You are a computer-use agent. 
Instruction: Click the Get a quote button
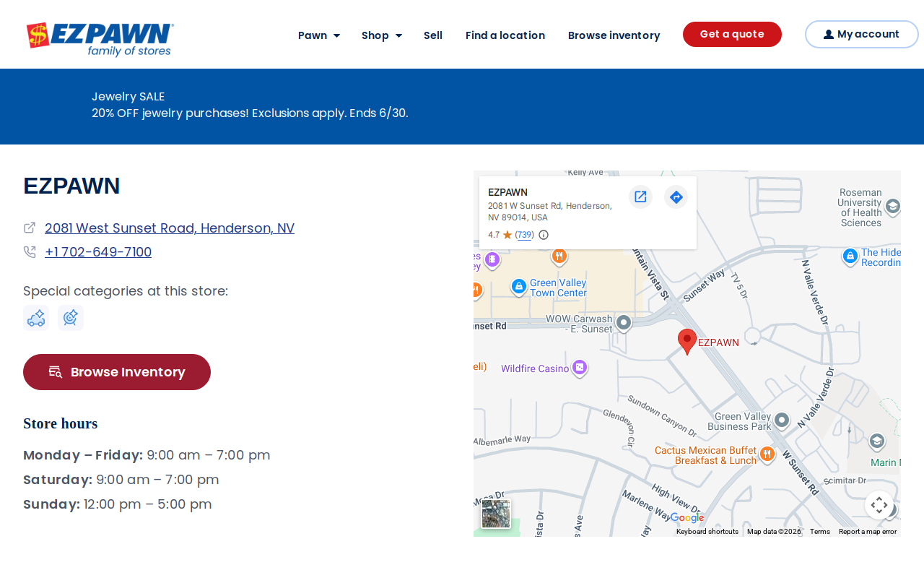tap(732, 34)
